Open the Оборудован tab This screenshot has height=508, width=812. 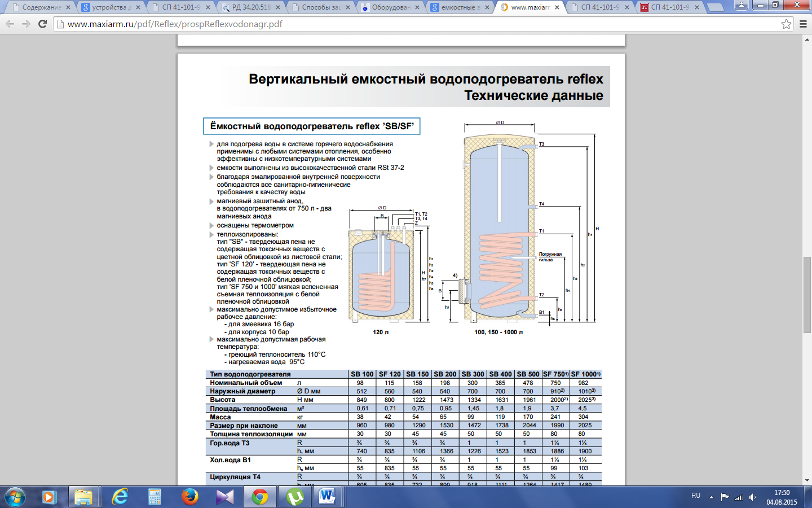click(x=391, y=7)
